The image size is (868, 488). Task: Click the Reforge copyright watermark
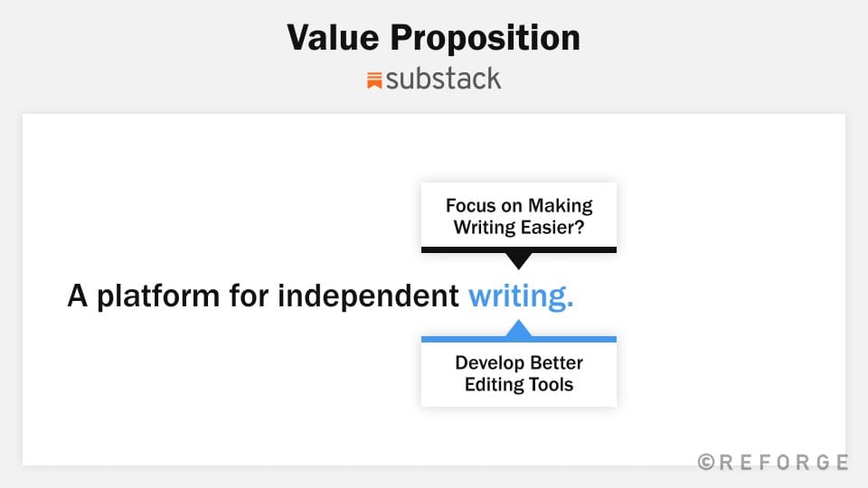pyautogui.click(x=773, y=462)
